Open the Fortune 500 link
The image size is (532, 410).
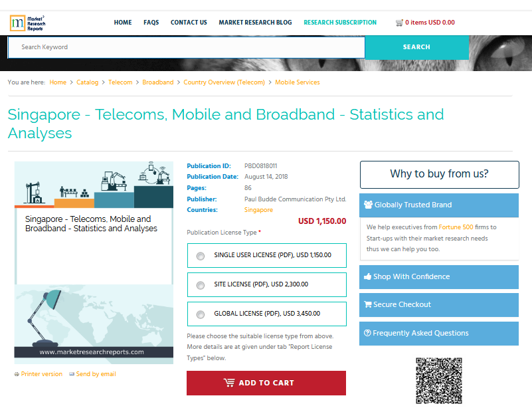click(455, 227)
